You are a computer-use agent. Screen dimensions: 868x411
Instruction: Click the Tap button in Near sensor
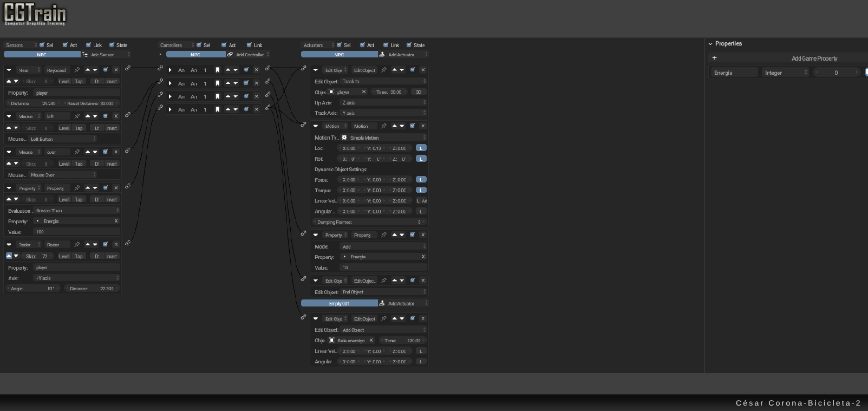pos(79,81)
